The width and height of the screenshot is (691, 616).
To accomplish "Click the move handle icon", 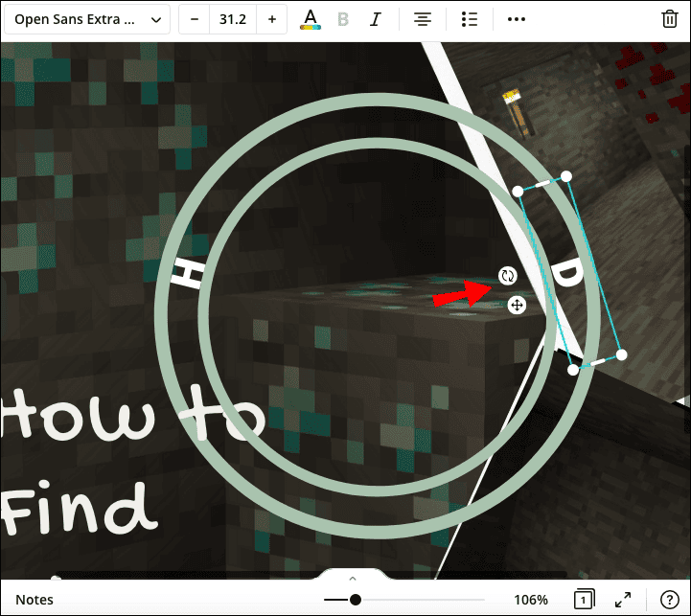I will (x=517, y=305).
